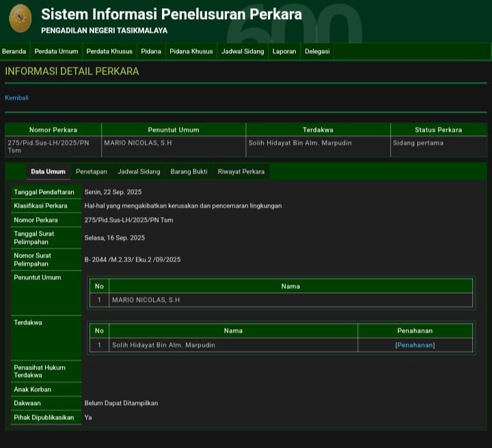Image resolution: width=492 pixels, height=448 pixels.
Task: Open the Barang Bukti tab
Action: pos(189,171)
